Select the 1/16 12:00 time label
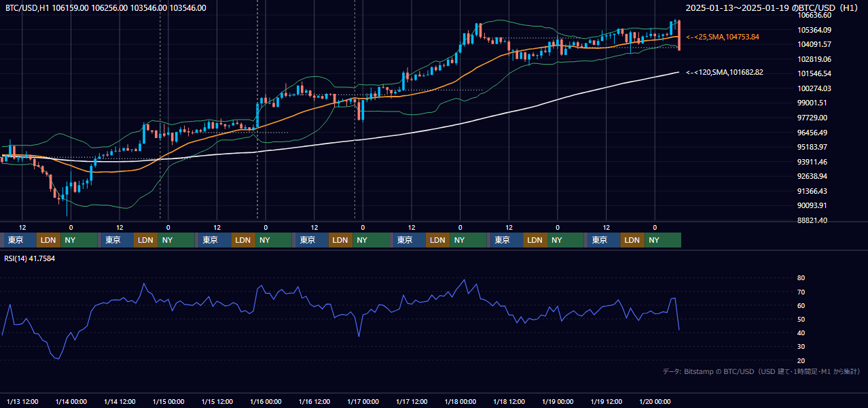 [x=314, y=401]
